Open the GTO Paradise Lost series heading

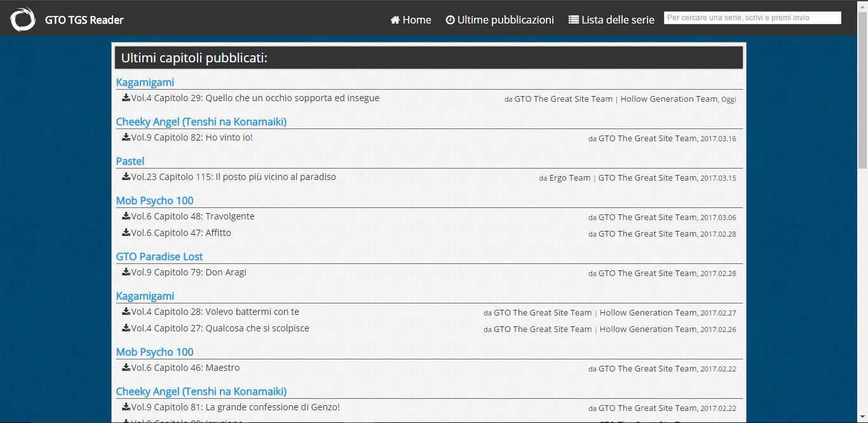pyautogui.click(x=159, y=256)
